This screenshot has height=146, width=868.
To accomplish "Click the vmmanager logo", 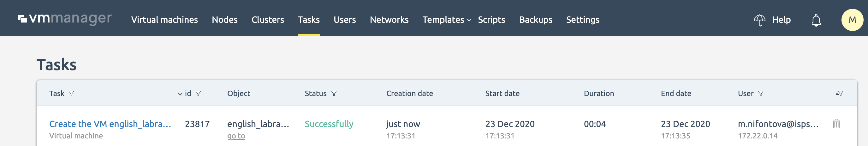I will (64, 19).
